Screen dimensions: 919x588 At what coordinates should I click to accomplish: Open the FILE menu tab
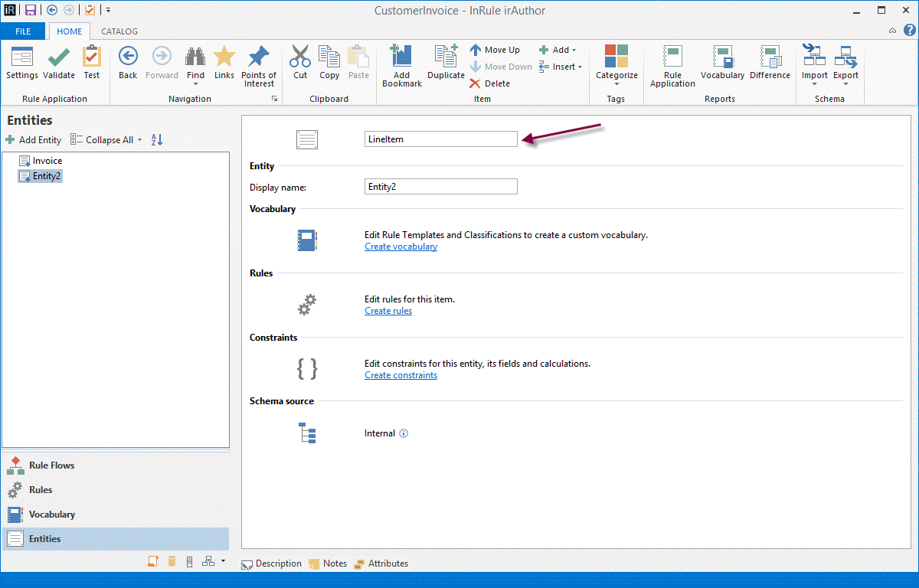click(x=23, y=31)
